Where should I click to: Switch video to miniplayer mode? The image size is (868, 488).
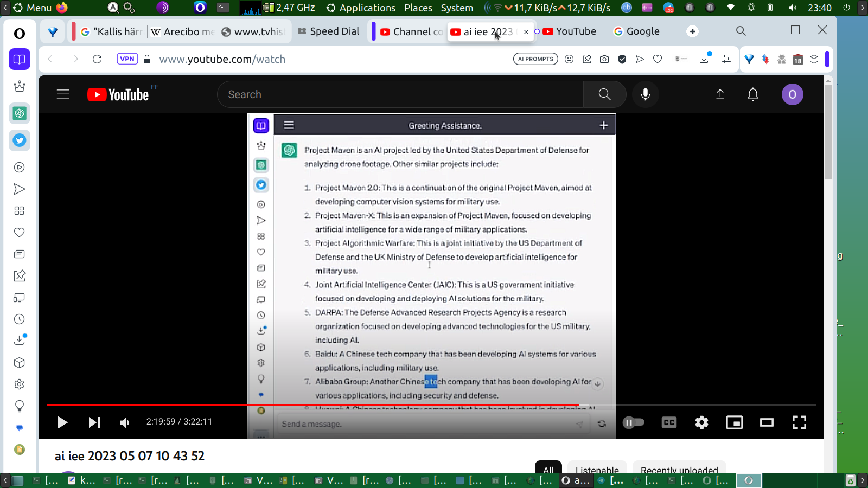click(734, 422)
